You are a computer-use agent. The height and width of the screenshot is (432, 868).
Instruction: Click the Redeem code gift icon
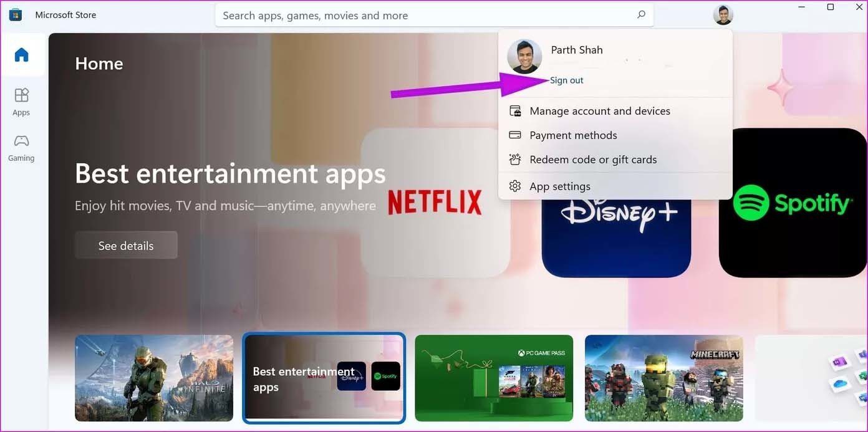515,160
